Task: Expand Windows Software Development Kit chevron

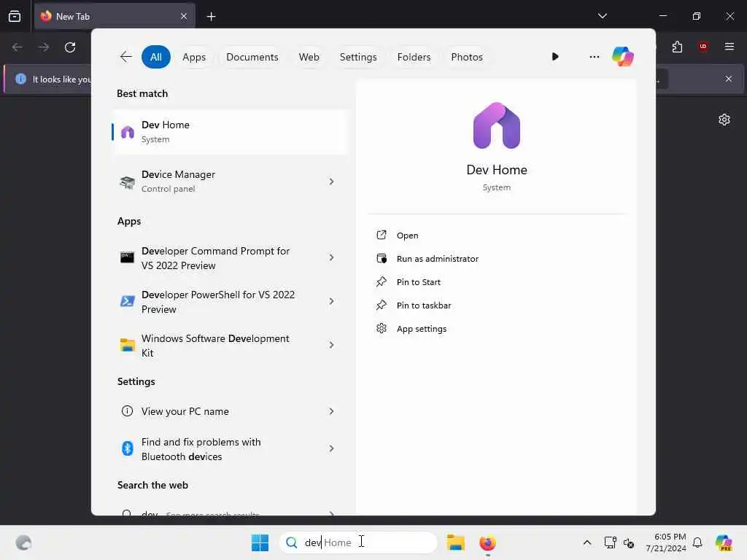Action: pyautogui.click(x=332, y=345)
